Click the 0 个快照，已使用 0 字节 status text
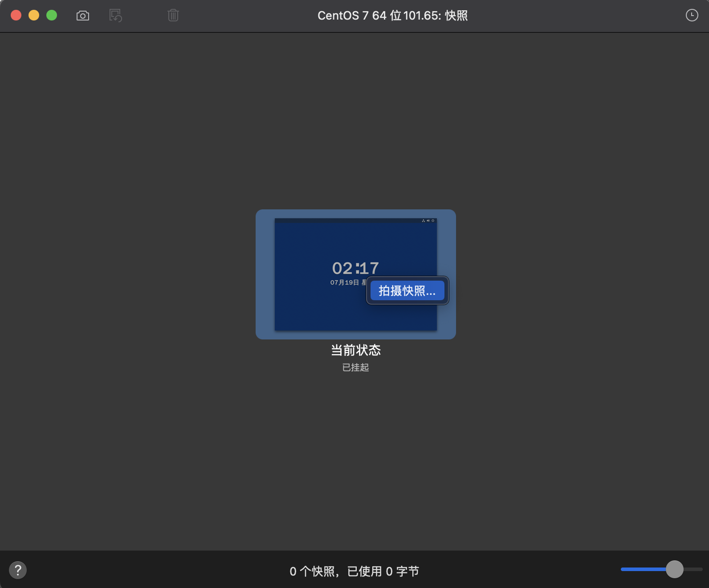 (354, 571)
